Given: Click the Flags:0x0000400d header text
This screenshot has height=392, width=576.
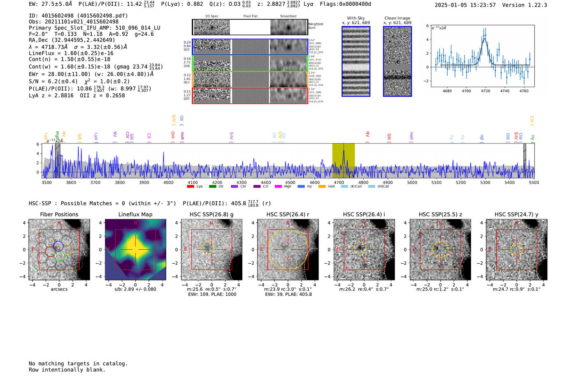Looking at the screenshot, I should tap(346, 4).
